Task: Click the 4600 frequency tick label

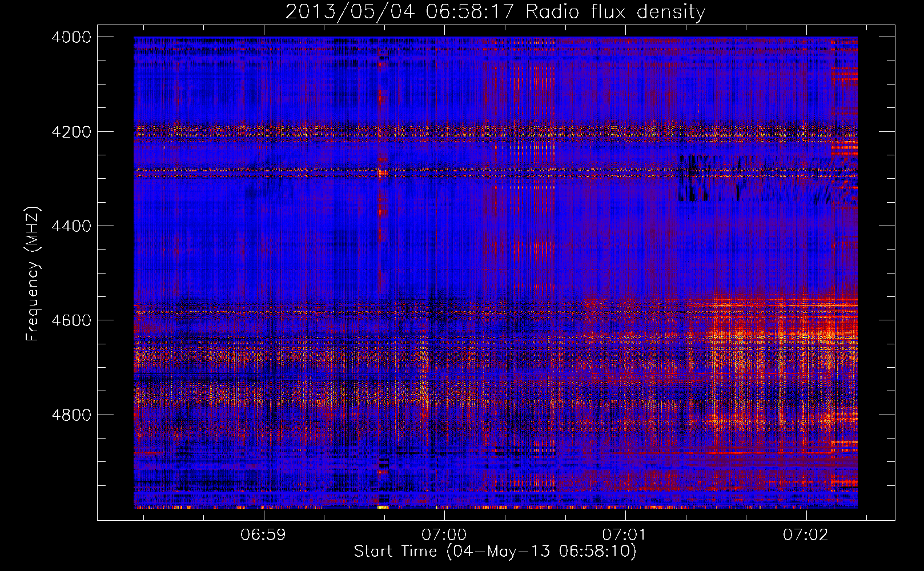Action: [x=71, y=320]
